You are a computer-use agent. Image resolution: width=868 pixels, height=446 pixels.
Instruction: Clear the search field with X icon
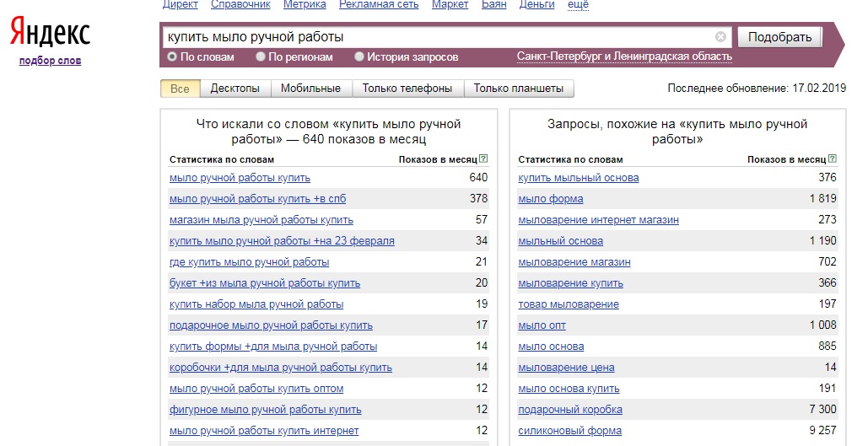720,37
